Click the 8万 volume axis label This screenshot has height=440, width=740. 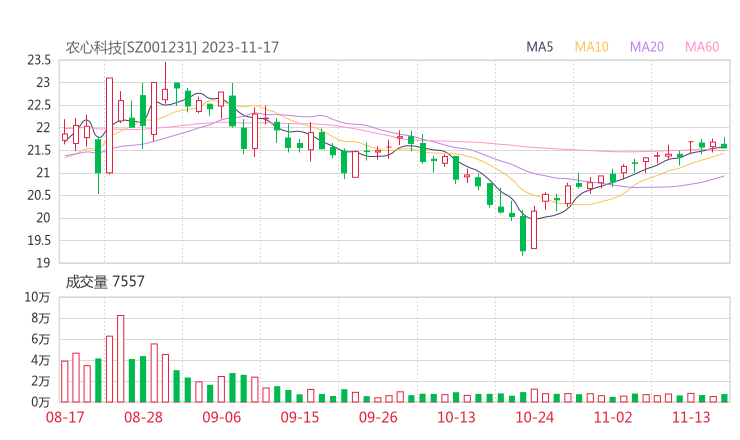41,318
